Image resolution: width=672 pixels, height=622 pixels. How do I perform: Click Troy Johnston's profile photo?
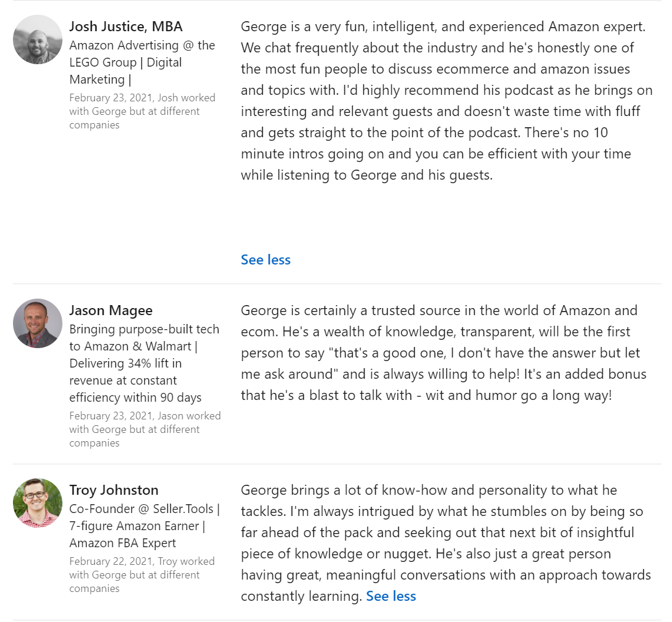click(x=38, y=503)
